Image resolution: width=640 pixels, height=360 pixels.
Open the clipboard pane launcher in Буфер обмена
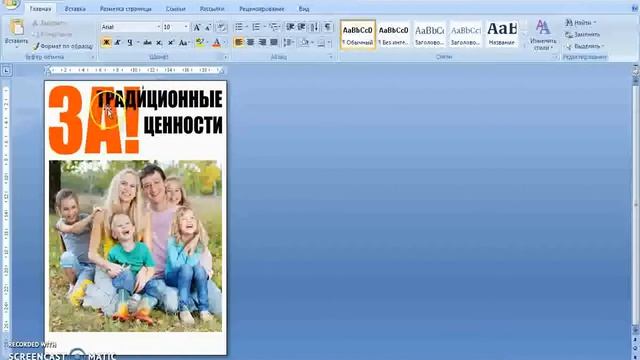[x=93, y=57]
